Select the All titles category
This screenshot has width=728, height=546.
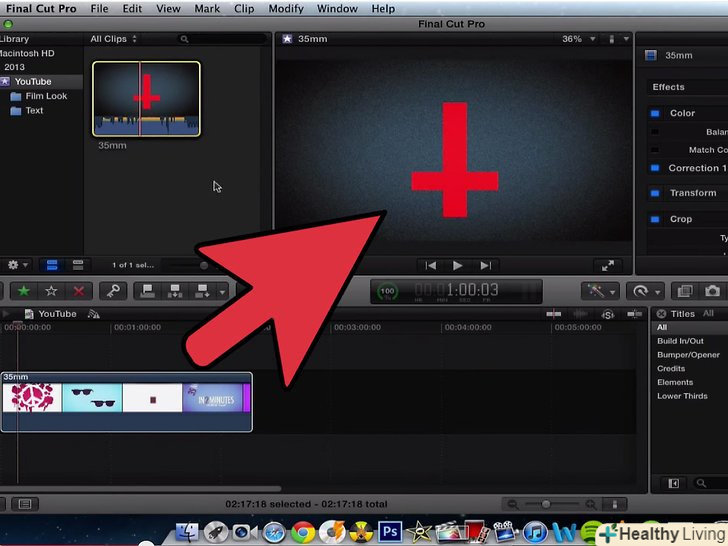662,327
